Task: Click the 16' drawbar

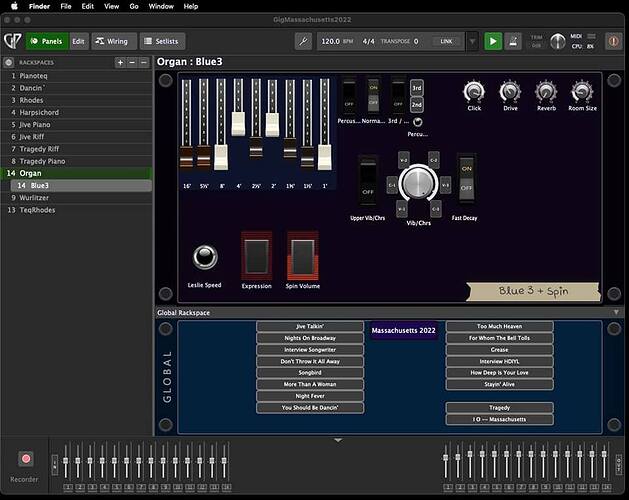Action: (x=187, y=157)
